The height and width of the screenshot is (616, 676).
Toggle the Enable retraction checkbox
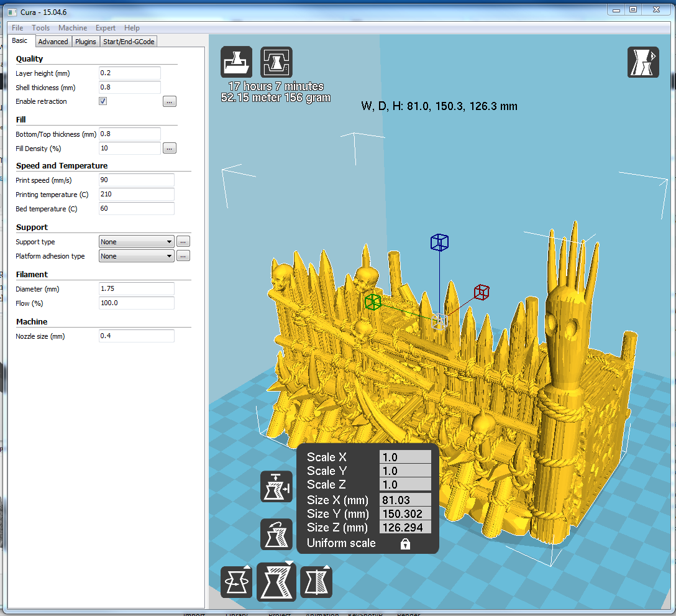[x=103, y=101]
